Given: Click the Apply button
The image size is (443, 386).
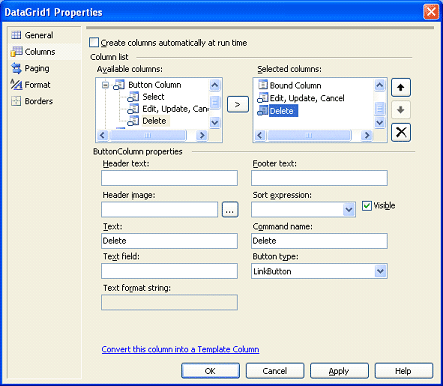Looking at the screenshot, I should click(x=339, y=371).
